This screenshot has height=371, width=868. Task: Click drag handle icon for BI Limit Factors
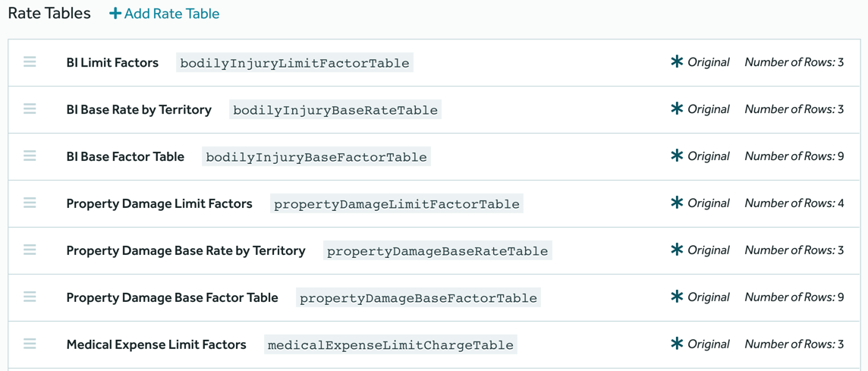pos(30,62)
